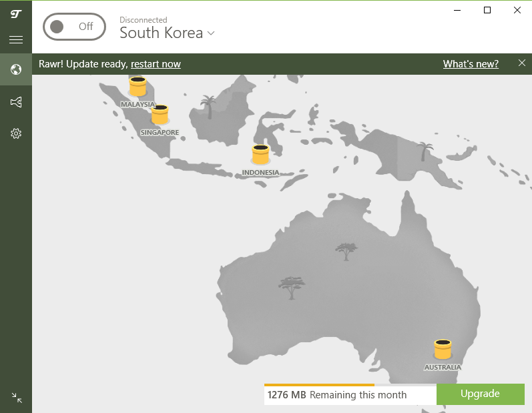Click the restart now link
This screenshot has height=413, width=532.
[156, 64]
